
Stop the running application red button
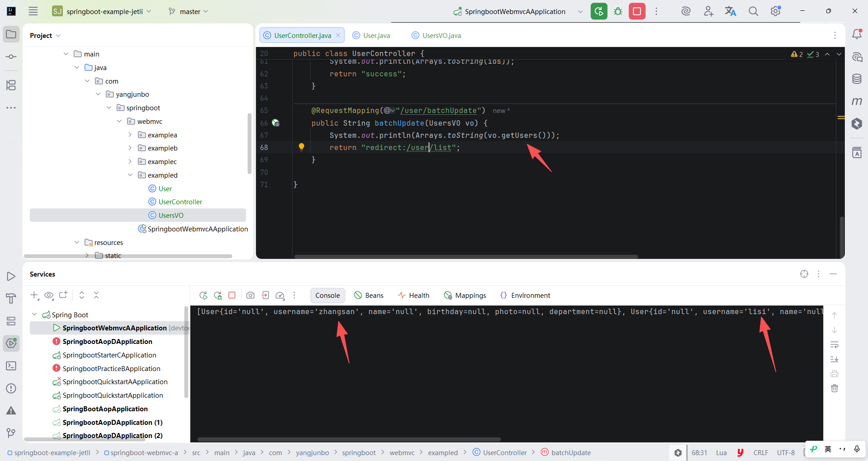click(637, 11)
